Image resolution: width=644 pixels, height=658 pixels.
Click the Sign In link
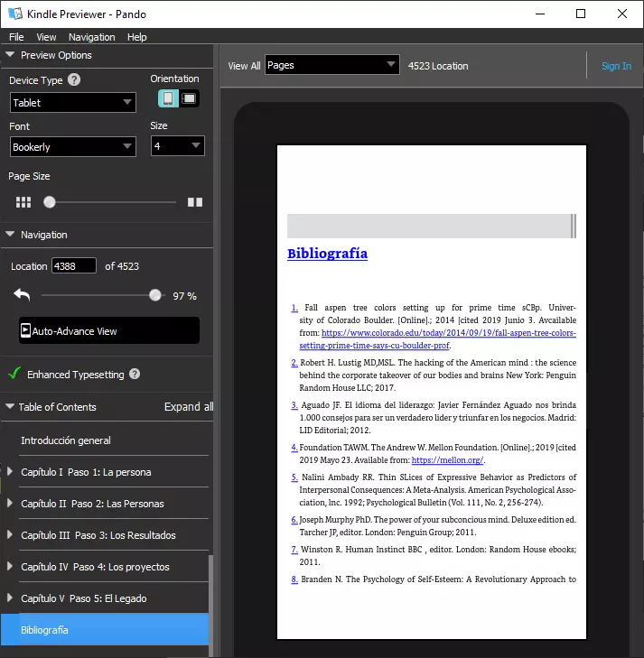click(616, 66)
